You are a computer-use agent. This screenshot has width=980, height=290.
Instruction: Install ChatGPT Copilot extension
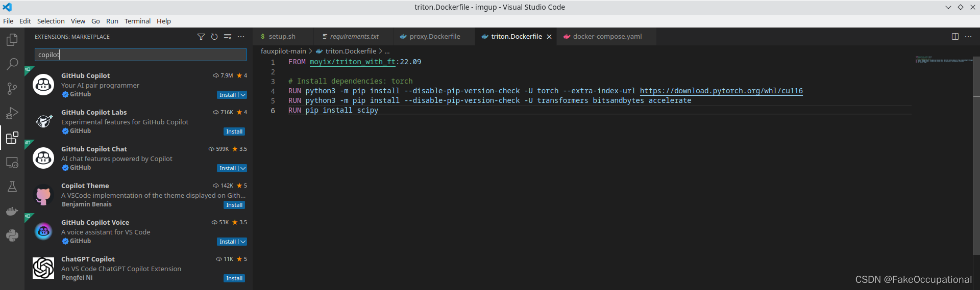click(x=234, y=278)
